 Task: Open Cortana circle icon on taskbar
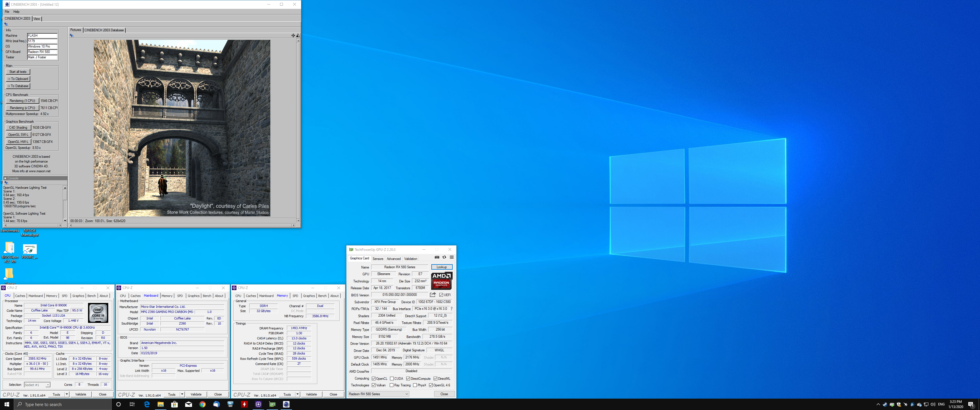click(x=118, y=404)
